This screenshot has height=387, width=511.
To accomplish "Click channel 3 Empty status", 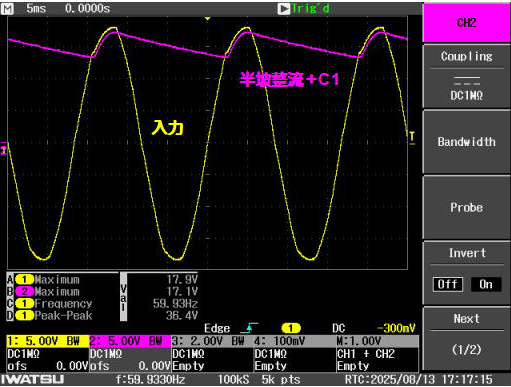I will tap(188, 366).
